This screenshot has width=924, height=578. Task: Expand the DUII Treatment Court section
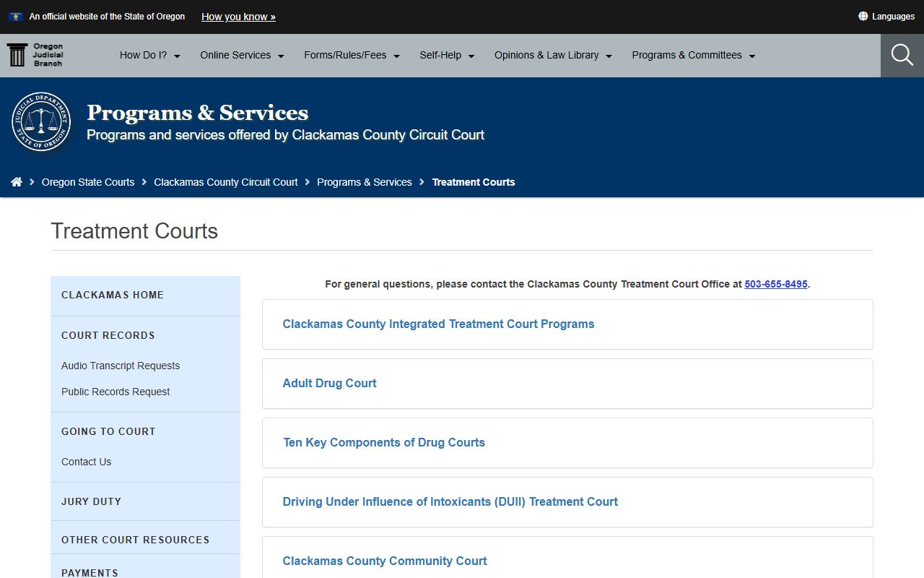coord(567,502)
